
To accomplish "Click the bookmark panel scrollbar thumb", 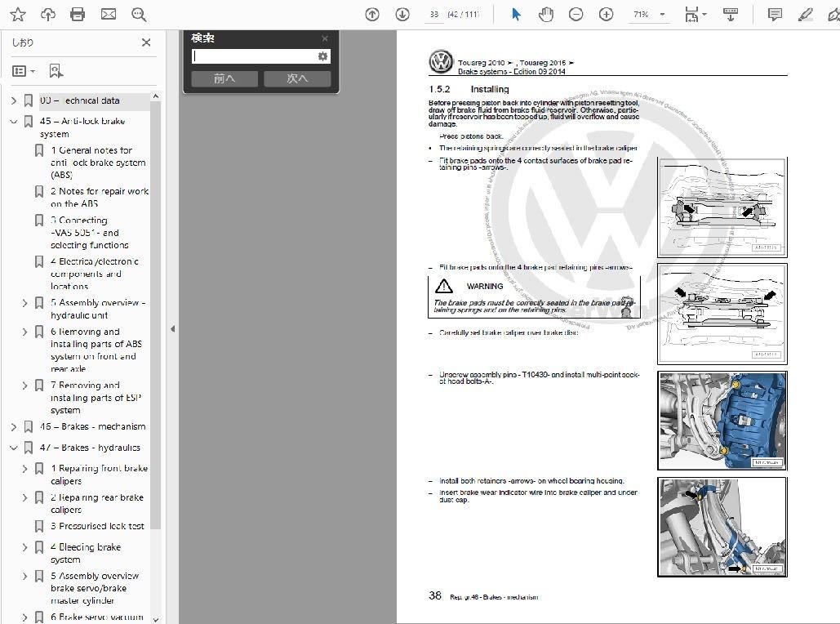I will pyautogui.click(x=155, y=316).
